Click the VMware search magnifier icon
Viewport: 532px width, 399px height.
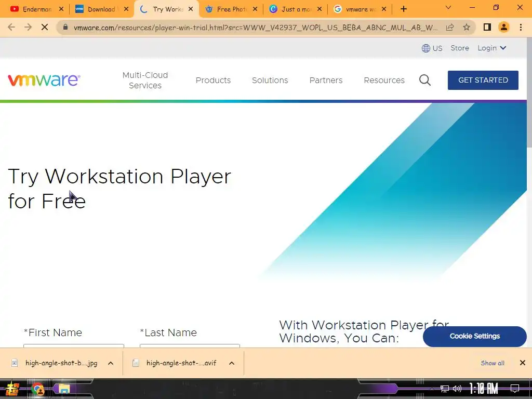[425, 80]
